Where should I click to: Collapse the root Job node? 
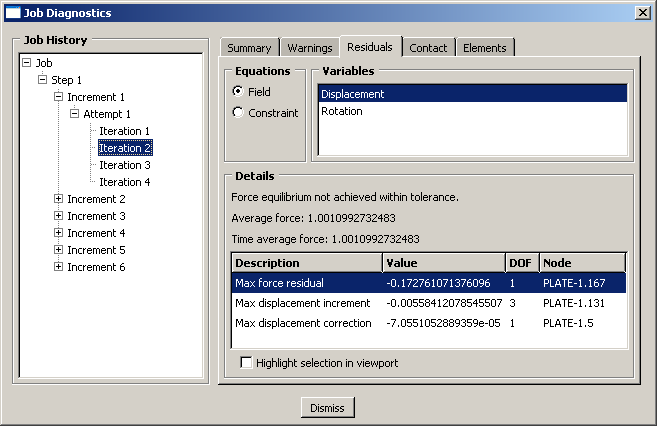tap(26, 63)
